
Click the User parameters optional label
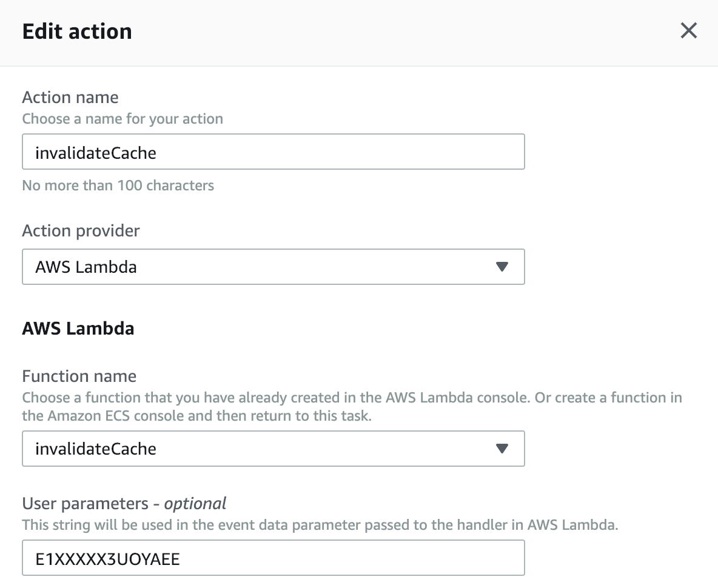124,503
